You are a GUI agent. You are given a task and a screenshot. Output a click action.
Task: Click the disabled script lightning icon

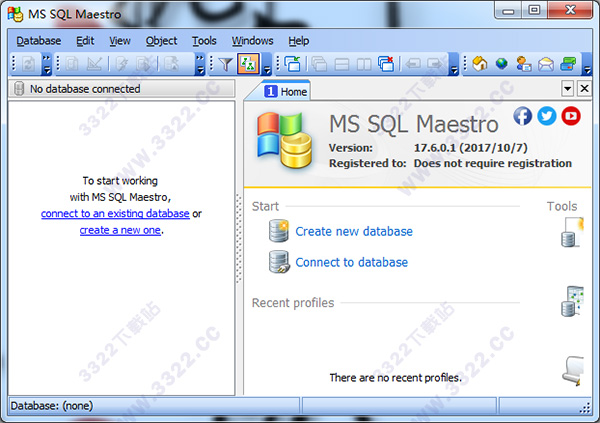point(121,64)
